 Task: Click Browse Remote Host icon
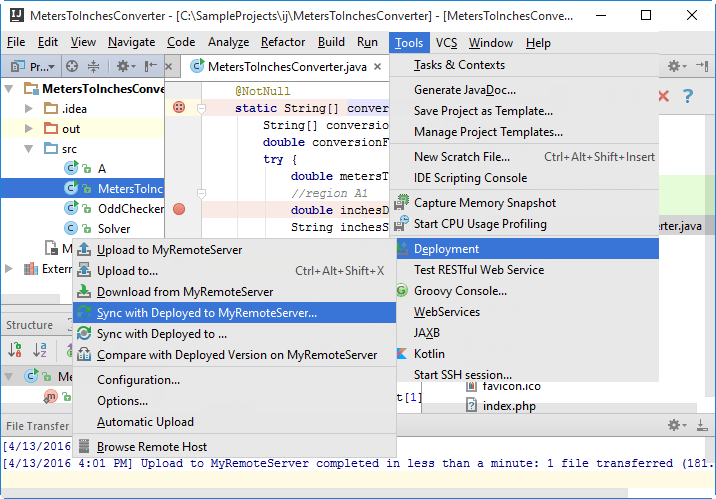(84, 446)
